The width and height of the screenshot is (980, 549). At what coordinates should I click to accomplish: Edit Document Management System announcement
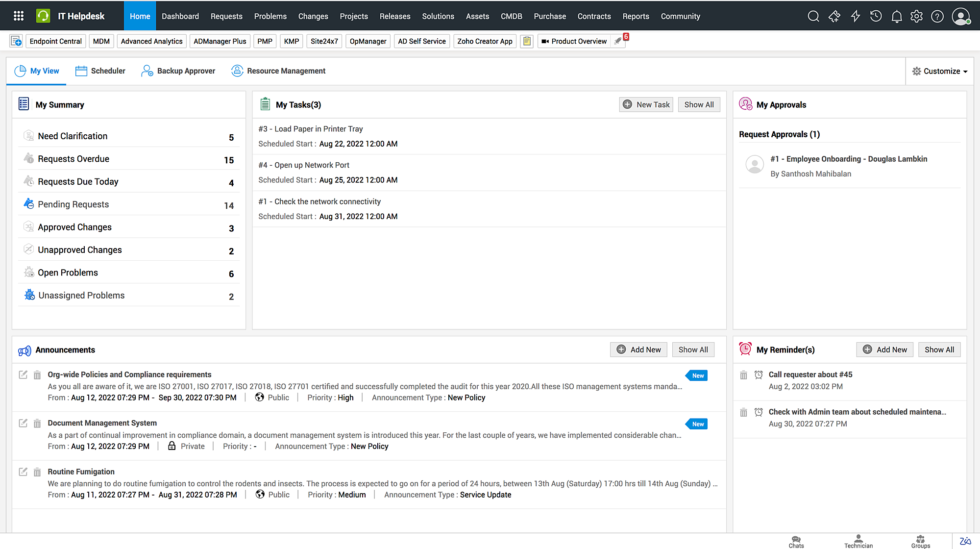tap(23, 423)
